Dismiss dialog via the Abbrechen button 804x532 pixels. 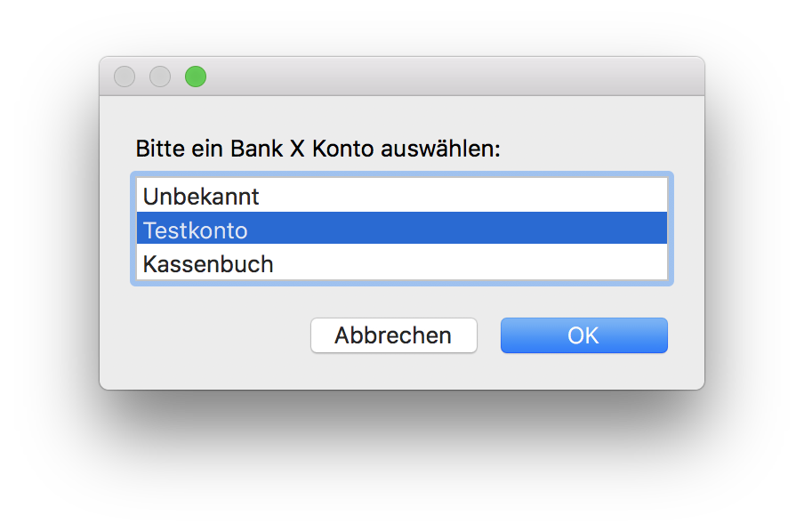[393, 335]
